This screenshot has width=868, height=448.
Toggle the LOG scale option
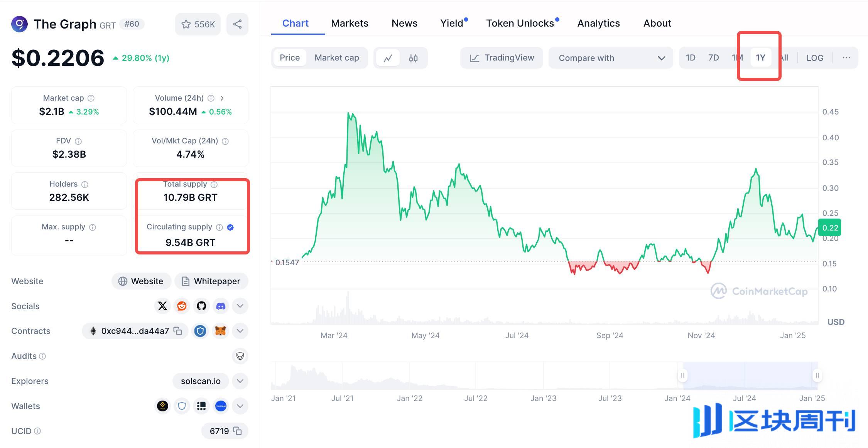815,58
